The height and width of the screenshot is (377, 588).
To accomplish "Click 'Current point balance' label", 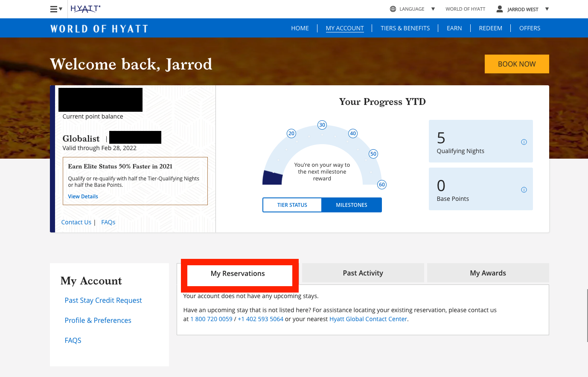I will point(93,116).
